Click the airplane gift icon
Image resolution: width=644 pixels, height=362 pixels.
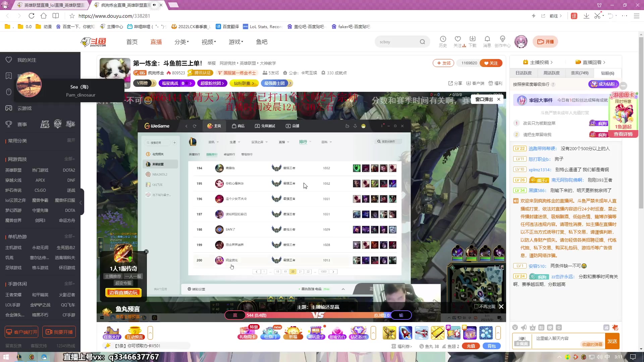(421, 333)
